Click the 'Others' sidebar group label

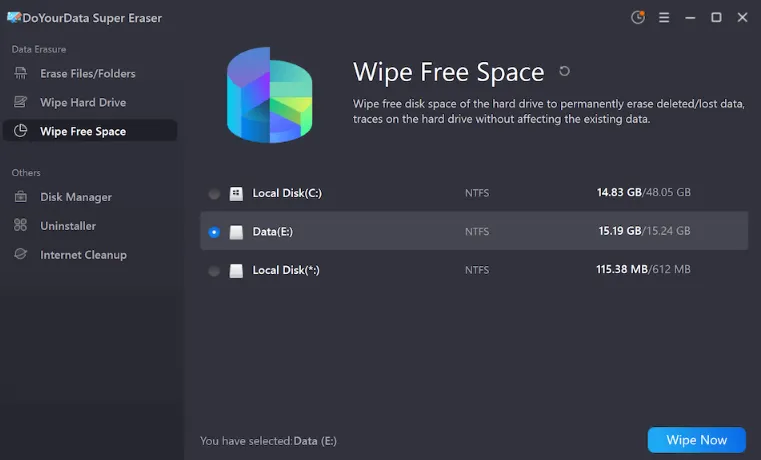(26, 173)
